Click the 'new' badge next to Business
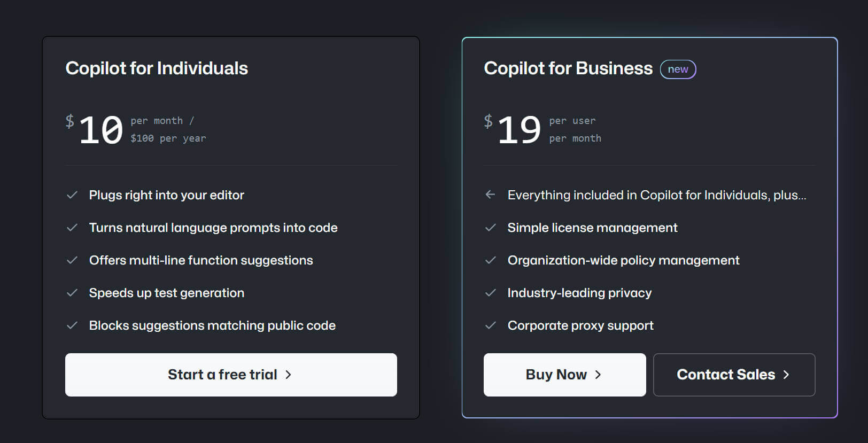 [x=678, y=69]
